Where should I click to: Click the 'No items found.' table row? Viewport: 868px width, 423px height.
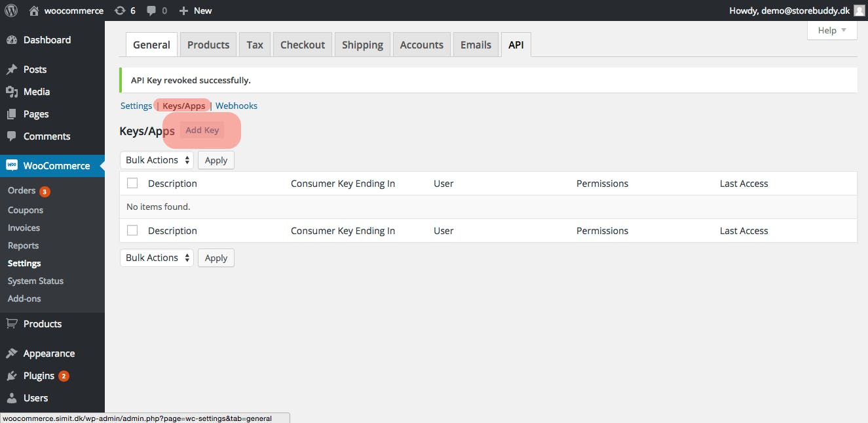pos(488,207)
